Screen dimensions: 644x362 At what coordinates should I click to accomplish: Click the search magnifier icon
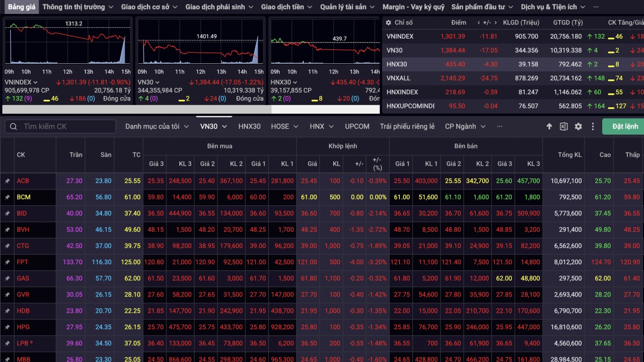tap(13, 127)
